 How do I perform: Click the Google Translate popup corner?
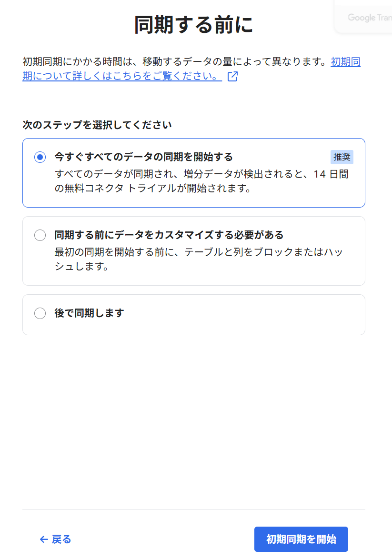tap(364, 17)
